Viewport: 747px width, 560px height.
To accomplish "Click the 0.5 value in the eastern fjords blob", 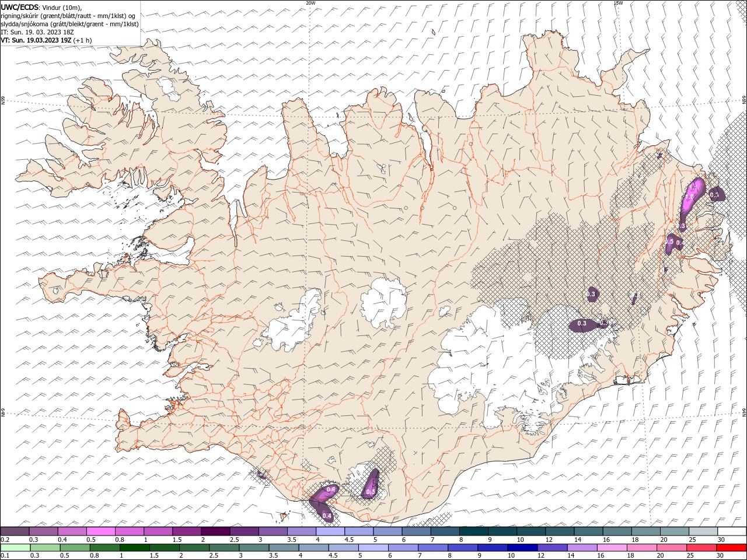I will [x=670, y=242].
